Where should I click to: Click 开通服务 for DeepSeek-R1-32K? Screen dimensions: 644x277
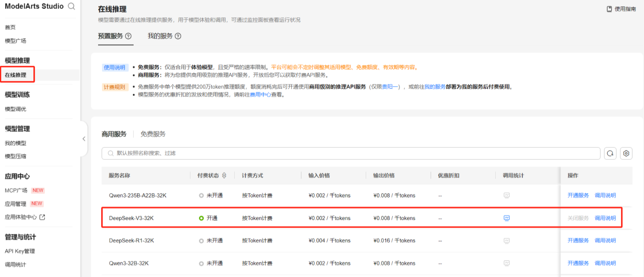click(578, 241)
